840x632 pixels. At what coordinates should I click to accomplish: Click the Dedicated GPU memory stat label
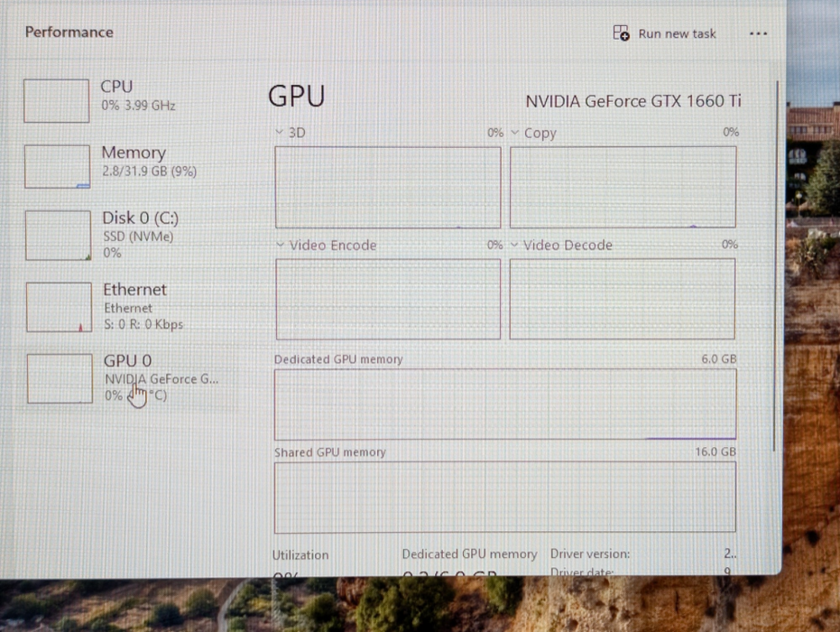(469, 554)
